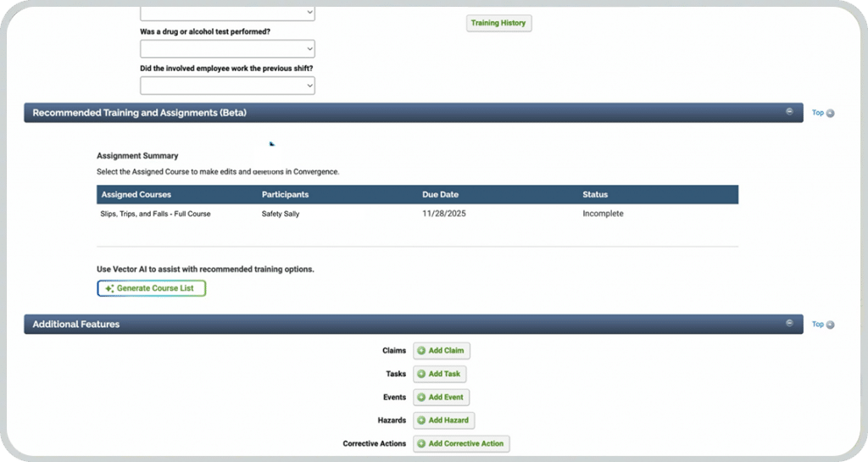Click the up-arrow icon beside Top in Recommended Training
Screen dimensions: 868x462
(831, 113)
